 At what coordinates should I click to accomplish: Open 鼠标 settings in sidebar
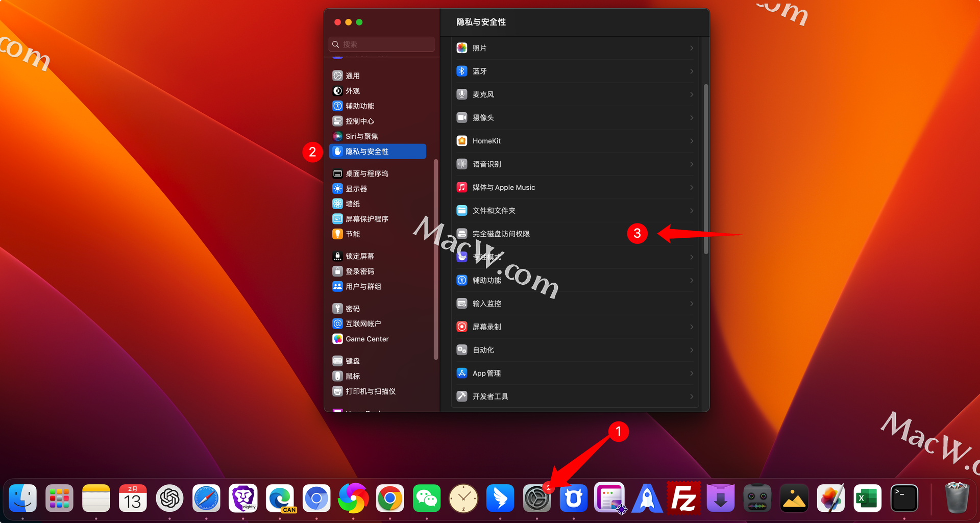[x=378, y=376]
